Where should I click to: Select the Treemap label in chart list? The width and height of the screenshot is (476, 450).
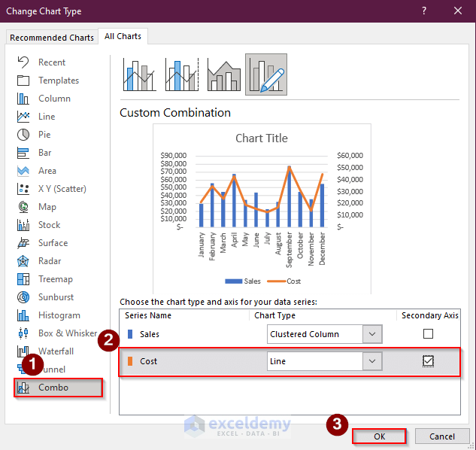pos(56,279)
